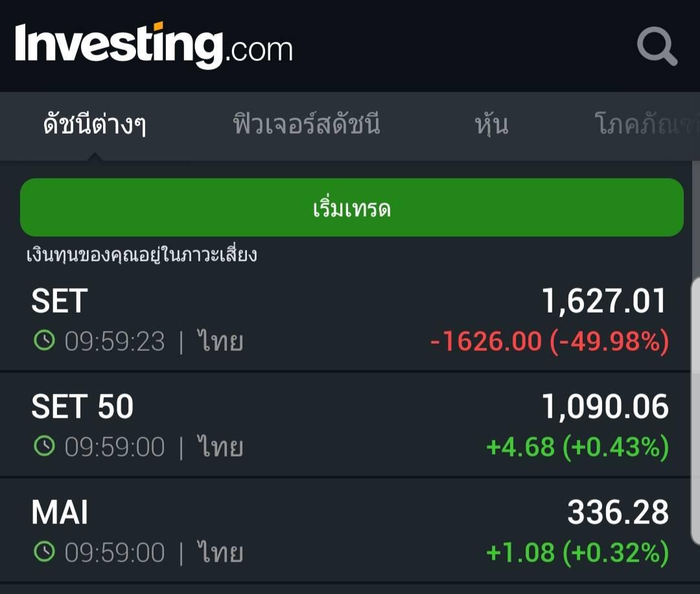Click the clock icon in SET row
This screenshot has width=700, height=594.
click(x=44, y=340)
